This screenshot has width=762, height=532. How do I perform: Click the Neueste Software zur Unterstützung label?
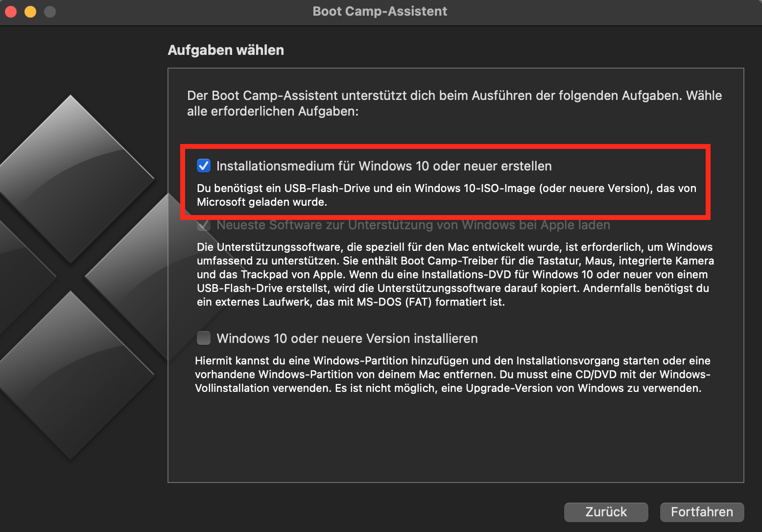pyautogui.click(x=413, y=225)
